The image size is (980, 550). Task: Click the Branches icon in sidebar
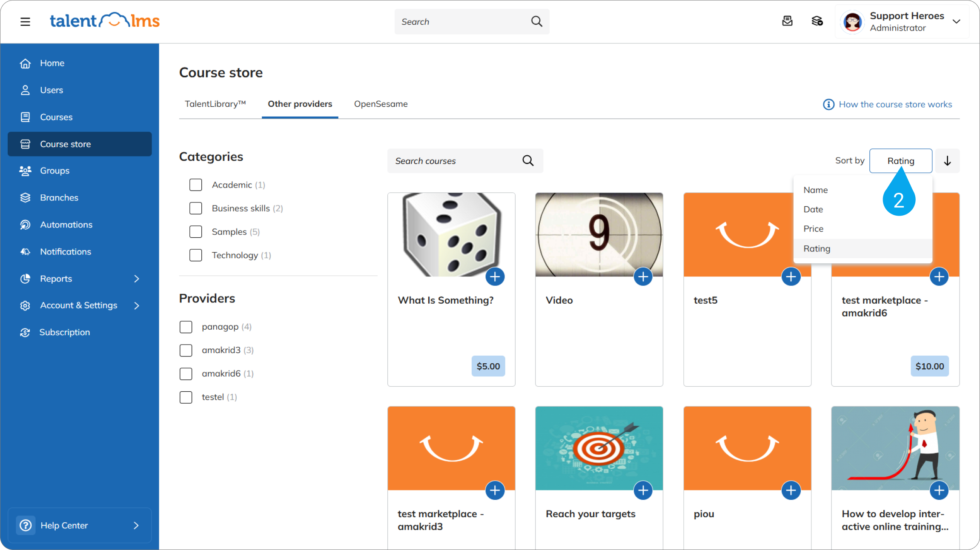click(25, 197)
